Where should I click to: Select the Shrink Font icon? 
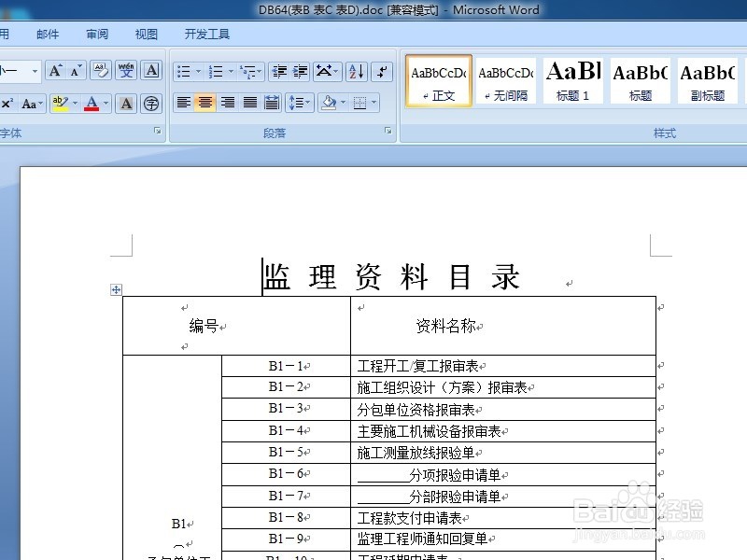click(74, 70)
